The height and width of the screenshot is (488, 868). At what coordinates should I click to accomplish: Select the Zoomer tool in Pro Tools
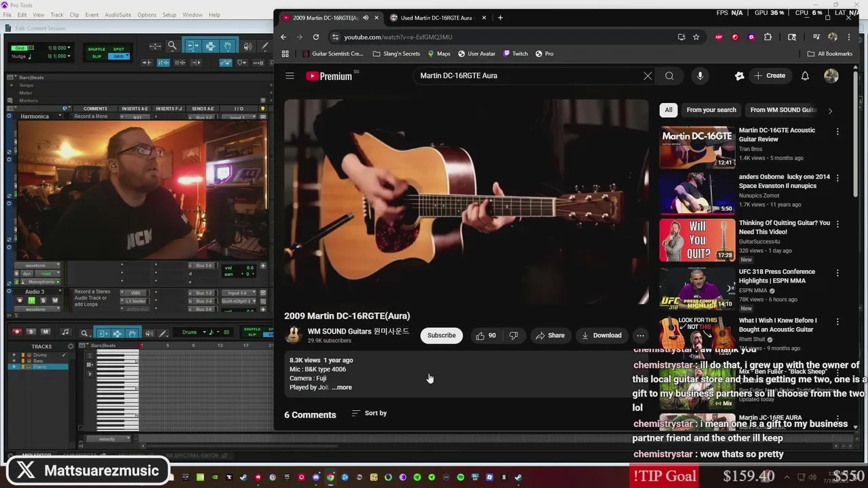(172, 46)
